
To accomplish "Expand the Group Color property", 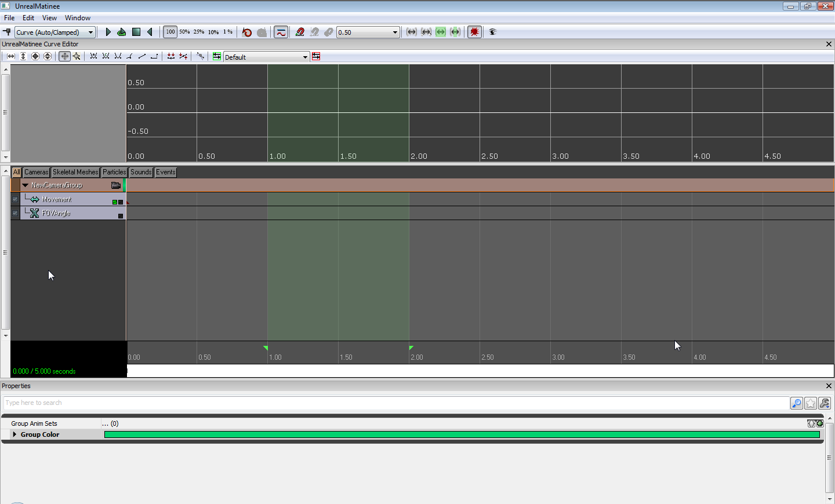I will pyautogui.click(x=14, y=434).
